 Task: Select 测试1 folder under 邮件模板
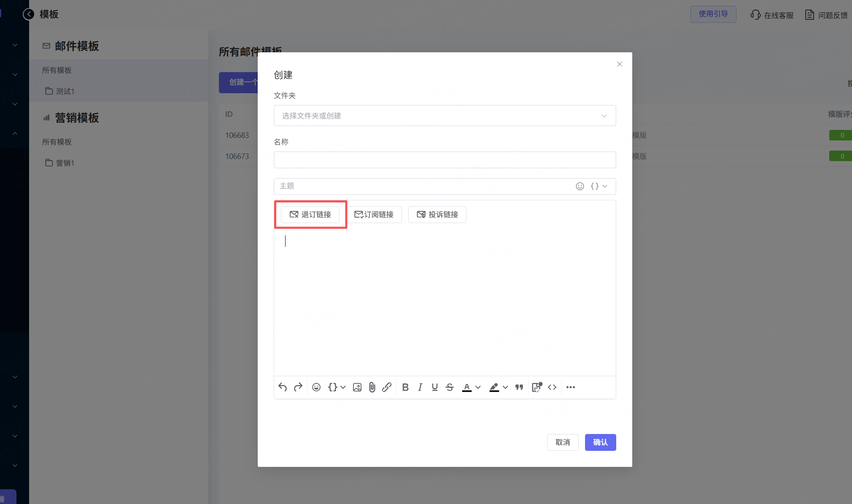65,91
